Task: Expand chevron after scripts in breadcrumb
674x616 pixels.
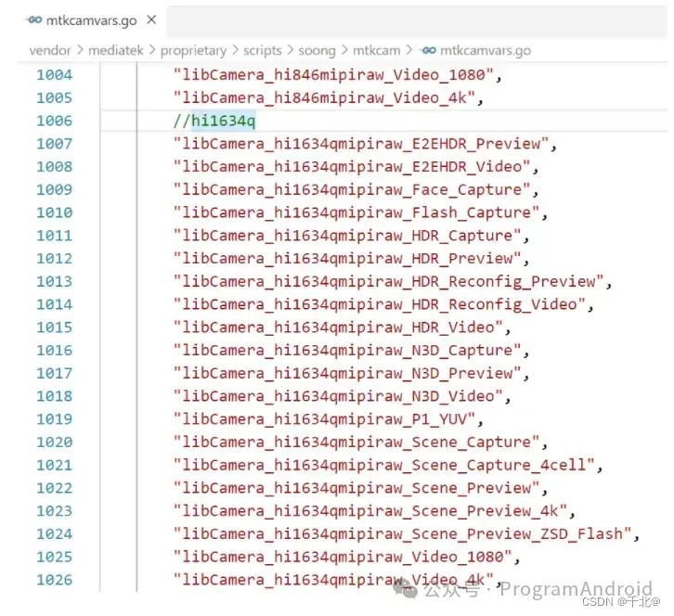Action: tap(291, 50)
